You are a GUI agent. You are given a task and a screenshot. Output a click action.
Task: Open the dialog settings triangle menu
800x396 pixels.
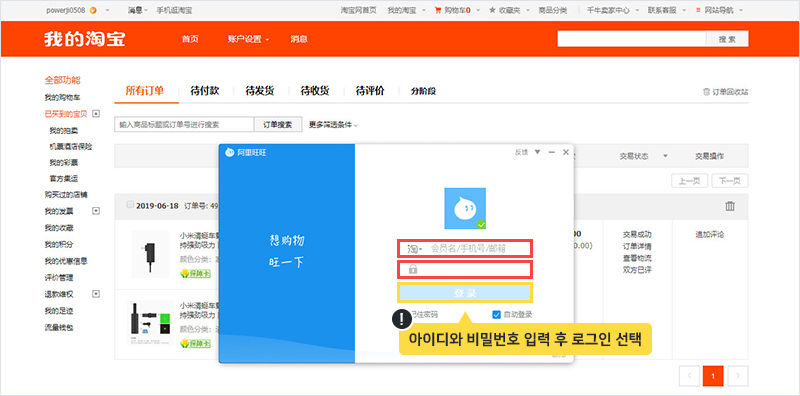point(537,152)
